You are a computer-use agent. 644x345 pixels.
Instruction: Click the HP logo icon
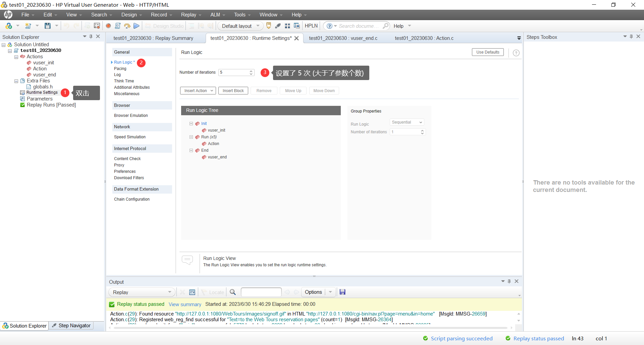coord(8,14)
